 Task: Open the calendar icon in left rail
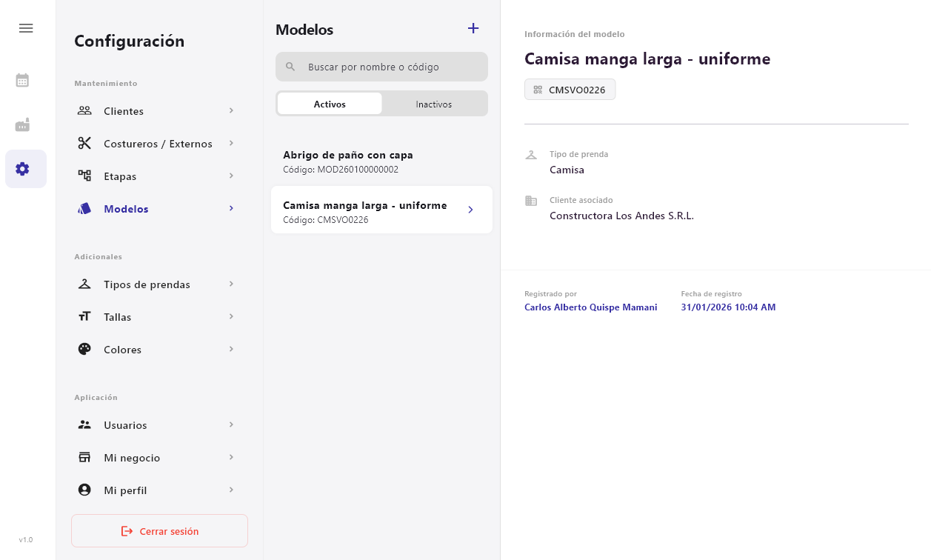click(23, 80)
